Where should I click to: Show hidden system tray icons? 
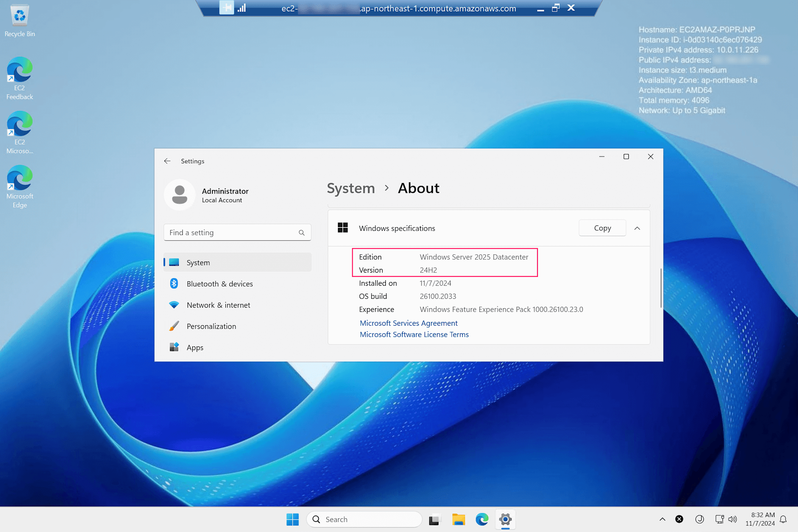click(x=662, y=519)
